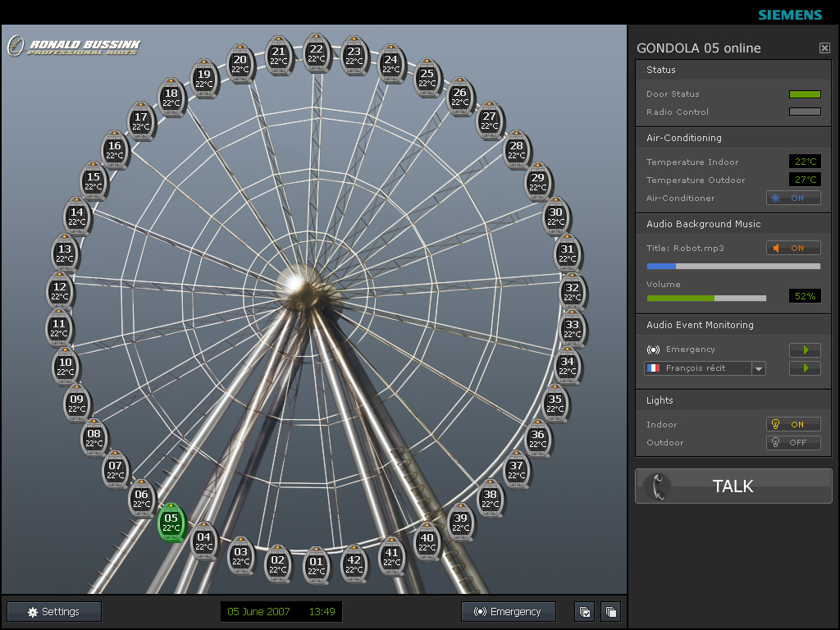Image resolution: width=840 pixels, height=630 pixels.
Task: Click the select-all gondolas checkmark icon
Action: 585,612
